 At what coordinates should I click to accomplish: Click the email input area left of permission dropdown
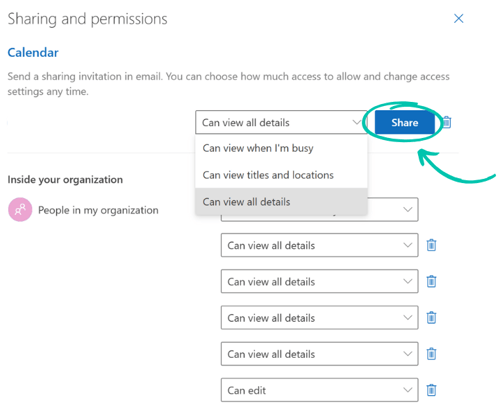[101, 122]
